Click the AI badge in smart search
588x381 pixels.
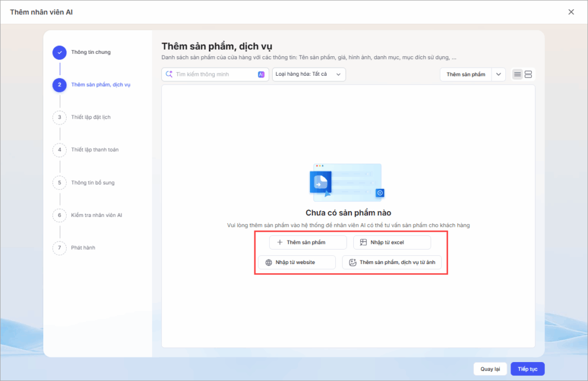coord(261,75)
